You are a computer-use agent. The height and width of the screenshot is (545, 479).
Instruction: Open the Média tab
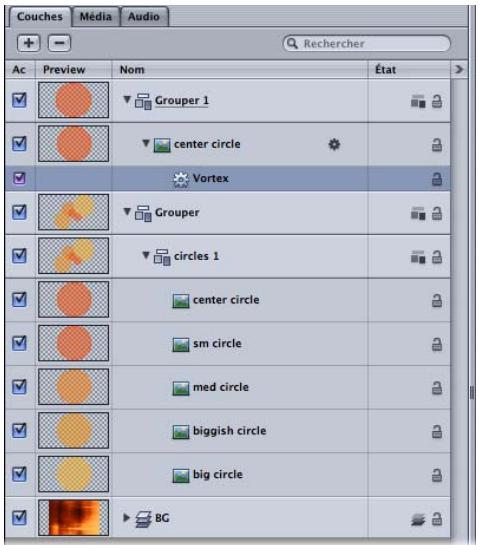tap(96, 16)
